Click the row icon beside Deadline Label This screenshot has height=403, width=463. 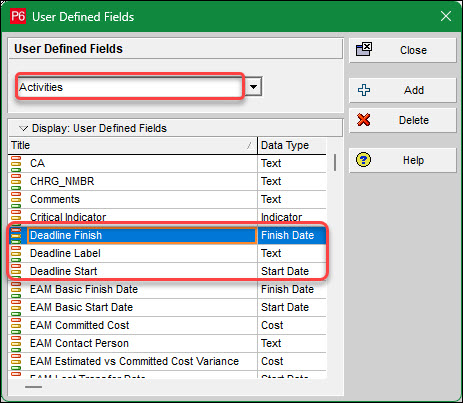[16, 253]
